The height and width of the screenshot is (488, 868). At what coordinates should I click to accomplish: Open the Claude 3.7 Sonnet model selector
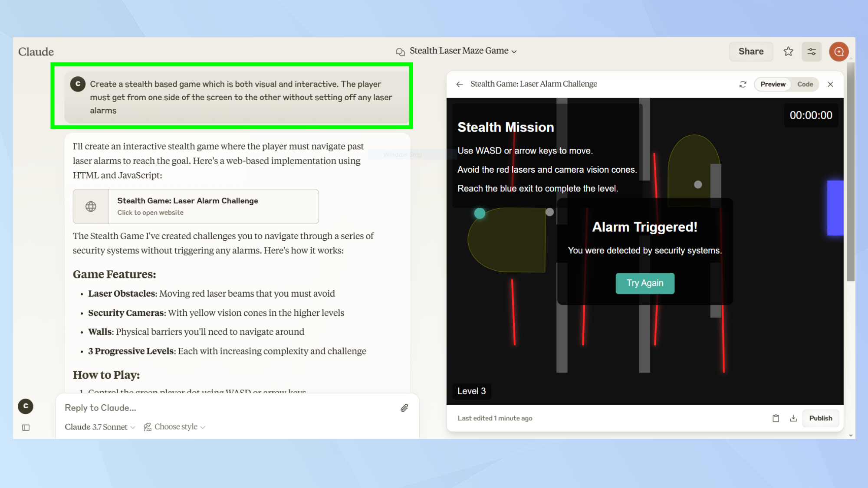[x=100, y=427]
